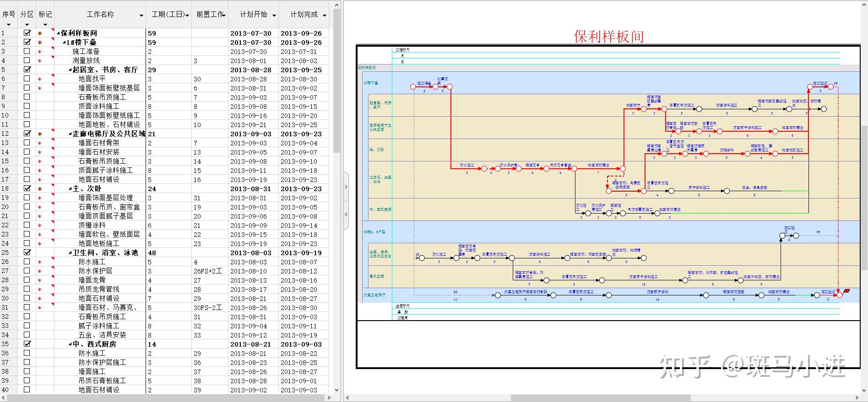This screenshot has width=868, height=402.
Task: Click the scroll-down arrow of the table scrollbar
Action: [x=337, y=390]
